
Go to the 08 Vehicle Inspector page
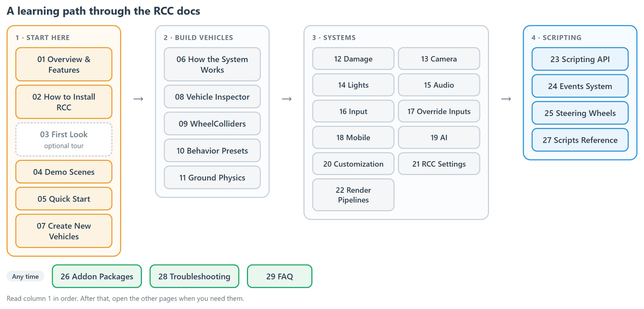pos(212,96)
